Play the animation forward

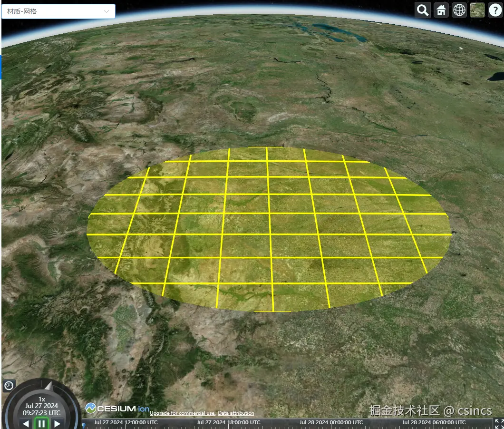click(x=57, y=424)
